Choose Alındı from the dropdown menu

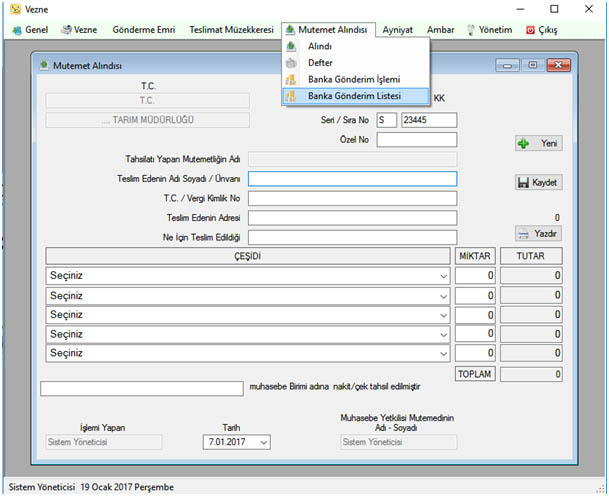[356, 46]
